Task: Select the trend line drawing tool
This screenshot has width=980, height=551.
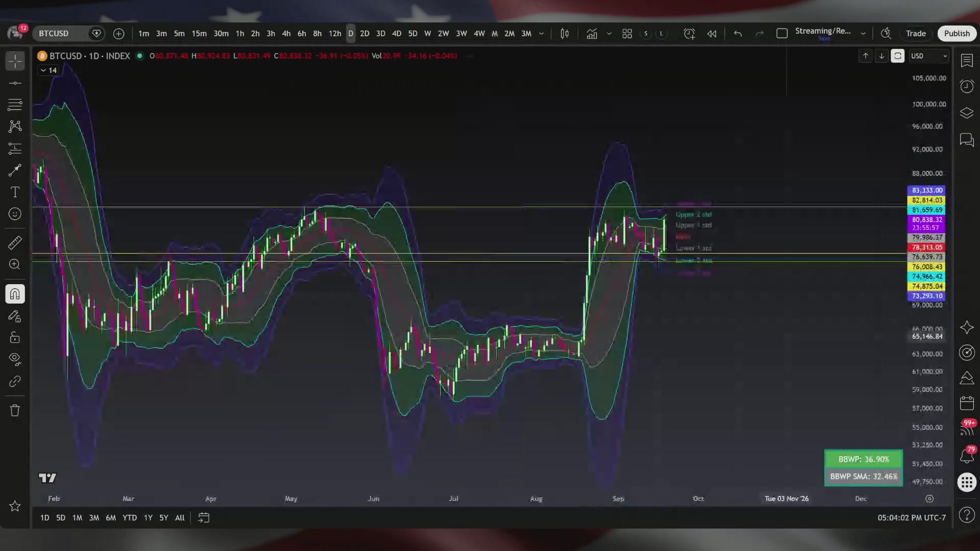Action: click(x=15, y=83)
